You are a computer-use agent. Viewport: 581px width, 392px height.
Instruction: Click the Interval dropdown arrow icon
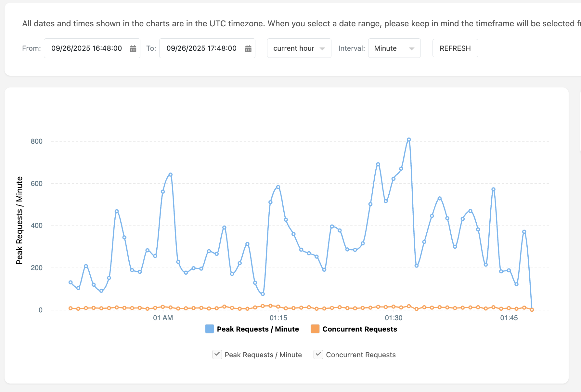pyautogui.click(x=412, y=49)
